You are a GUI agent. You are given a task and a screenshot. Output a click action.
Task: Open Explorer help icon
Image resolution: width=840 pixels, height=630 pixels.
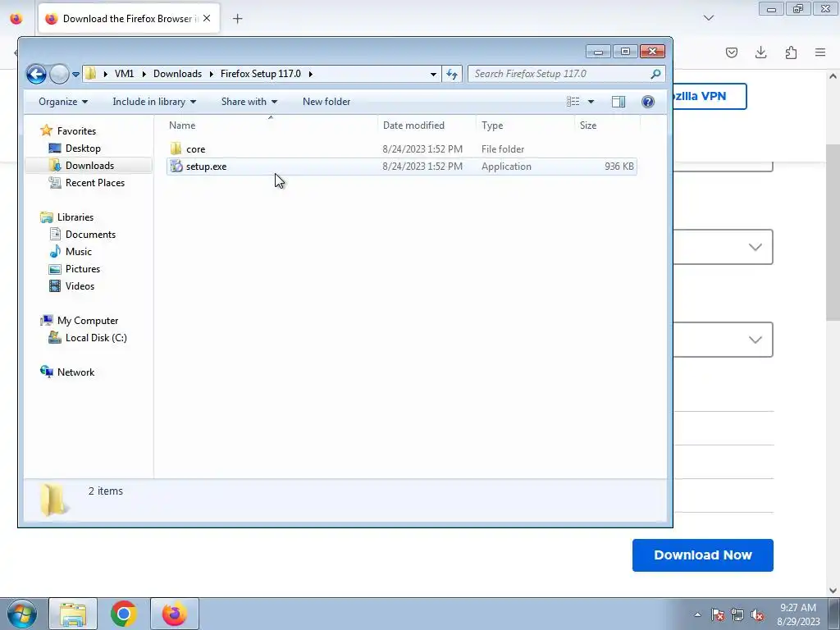pos(648,102)
